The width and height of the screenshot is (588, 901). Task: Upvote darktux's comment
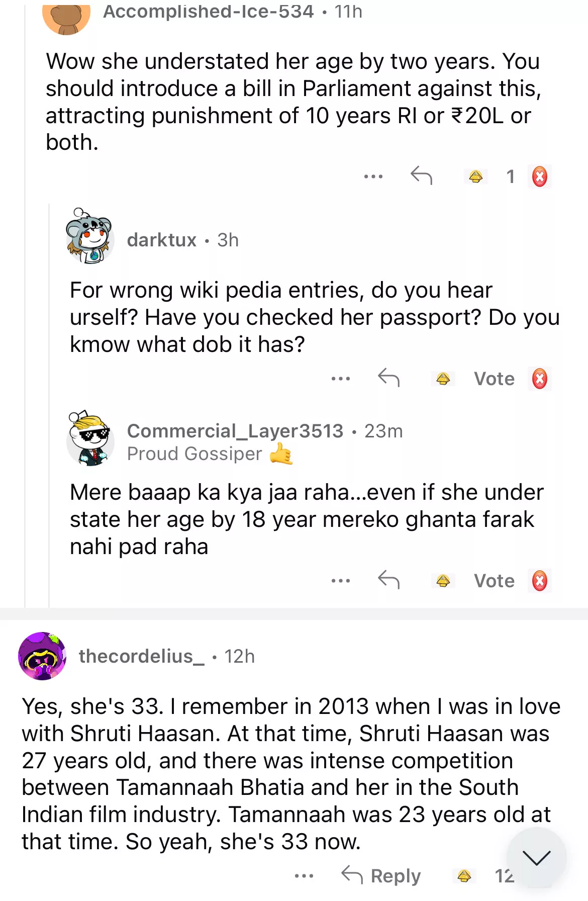coord(443,379)
